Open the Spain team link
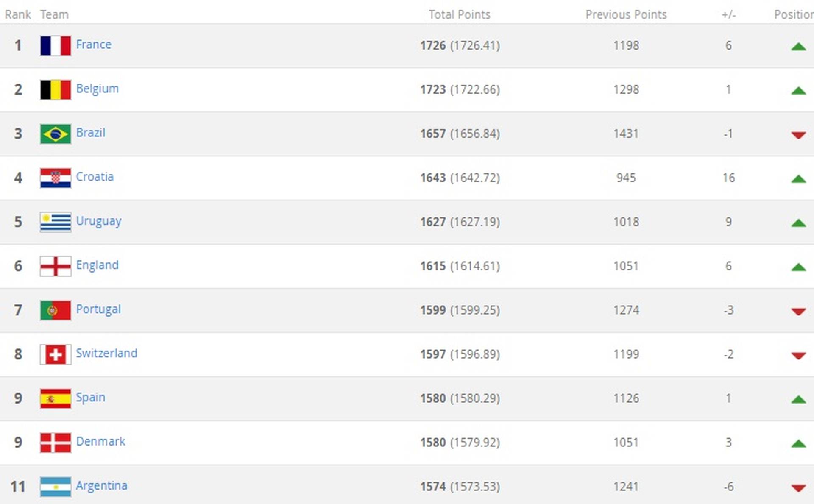Image resolution: width=814 pixels, height=504 pixels. point(91,398)
